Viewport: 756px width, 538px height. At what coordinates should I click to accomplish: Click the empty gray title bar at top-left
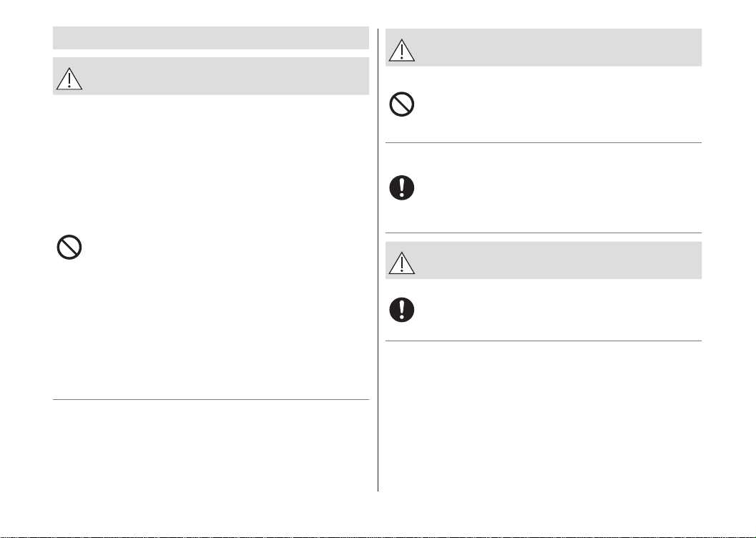(x=211, y=38)
